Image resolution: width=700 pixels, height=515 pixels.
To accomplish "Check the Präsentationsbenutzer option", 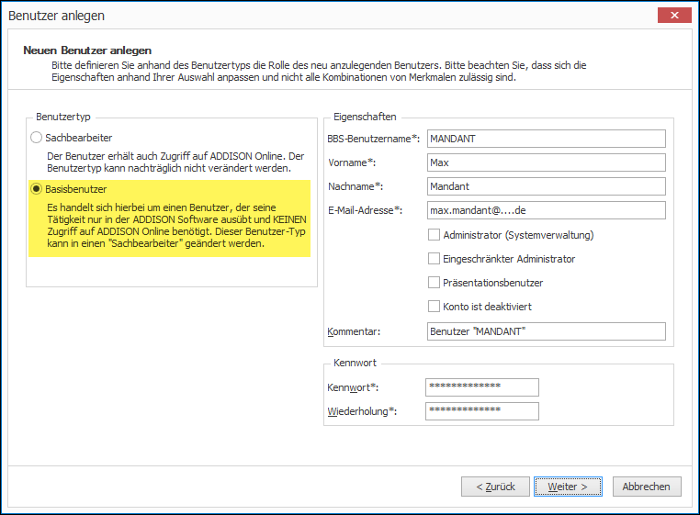I will [434, 282].
